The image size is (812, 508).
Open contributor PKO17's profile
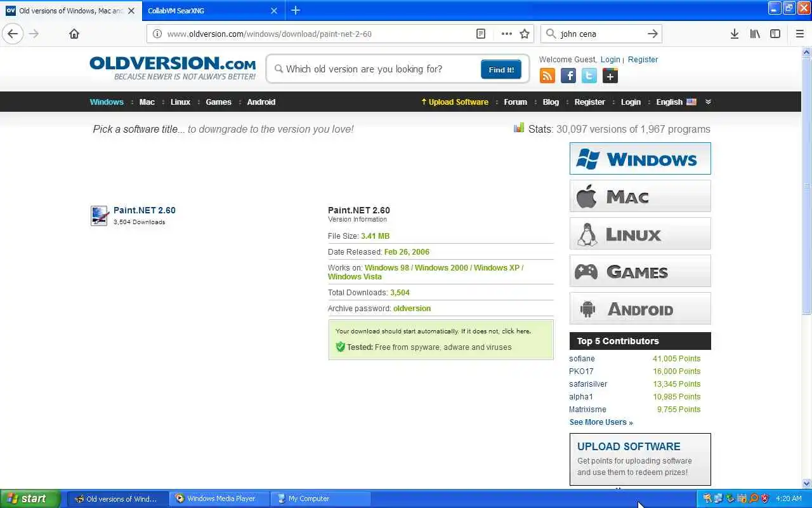coord(581,371)
